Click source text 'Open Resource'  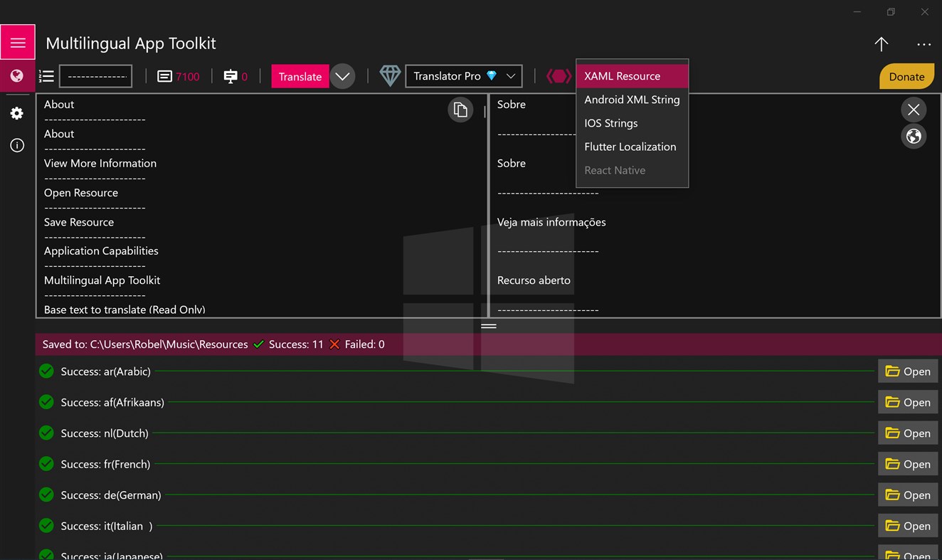[x=81, y=193]
